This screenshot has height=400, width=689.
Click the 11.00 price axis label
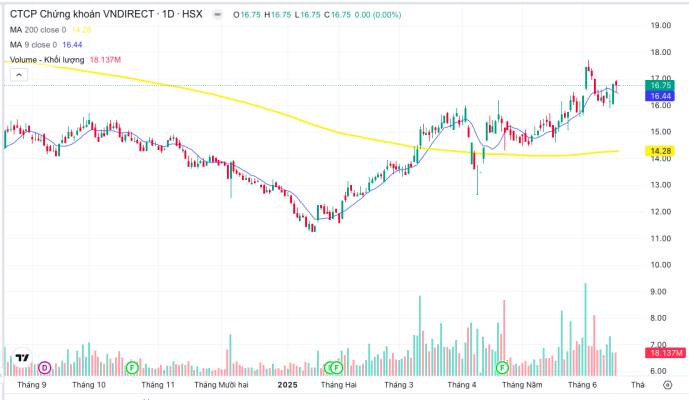(x=660, y=239)
